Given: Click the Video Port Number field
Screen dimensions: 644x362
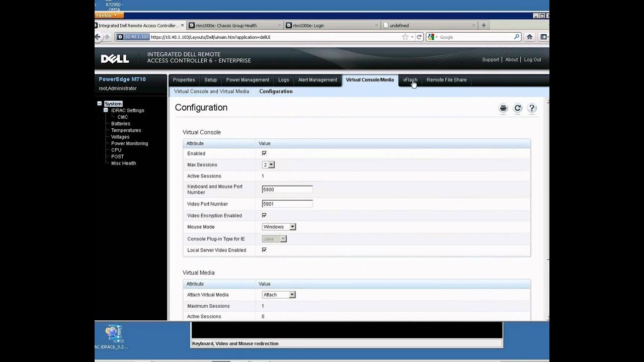Looking at the screenshot, I should 287,204.
